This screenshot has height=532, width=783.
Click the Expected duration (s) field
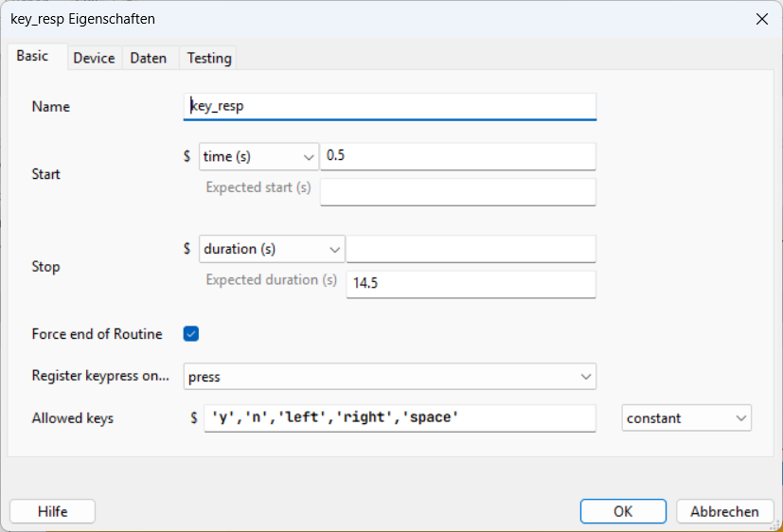(x=471, y=284)
